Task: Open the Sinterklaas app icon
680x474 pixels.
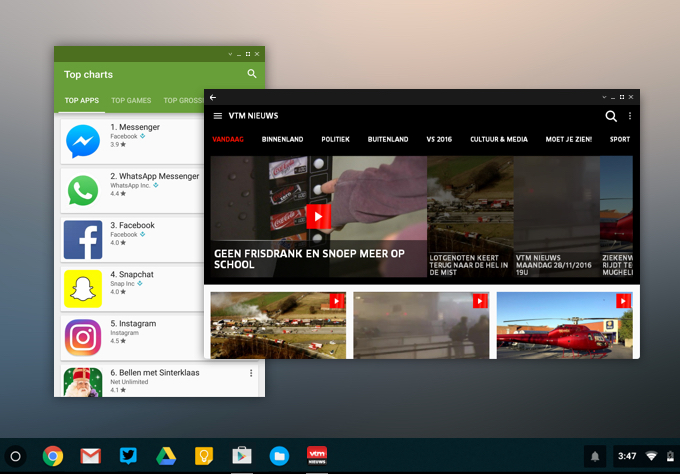Action: pyautogui.click(x=83, y=382)
